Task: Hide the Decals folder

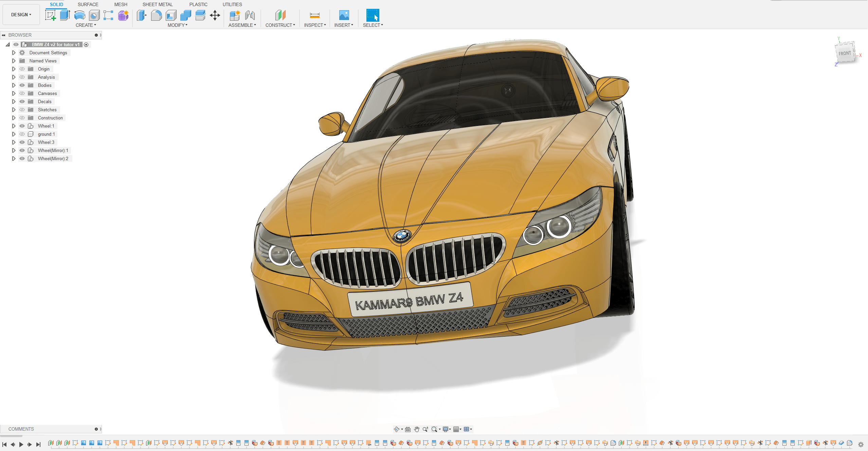Action: pos(22,101)
